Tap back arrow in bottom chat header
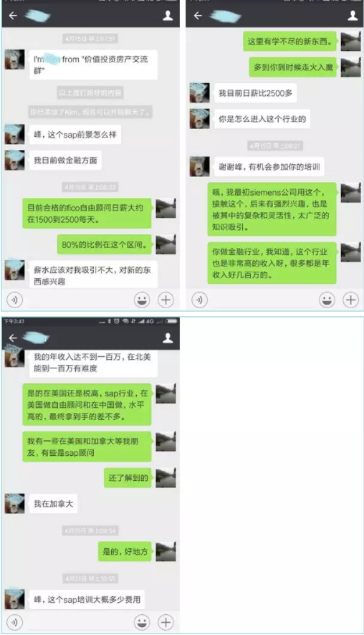 13,338
